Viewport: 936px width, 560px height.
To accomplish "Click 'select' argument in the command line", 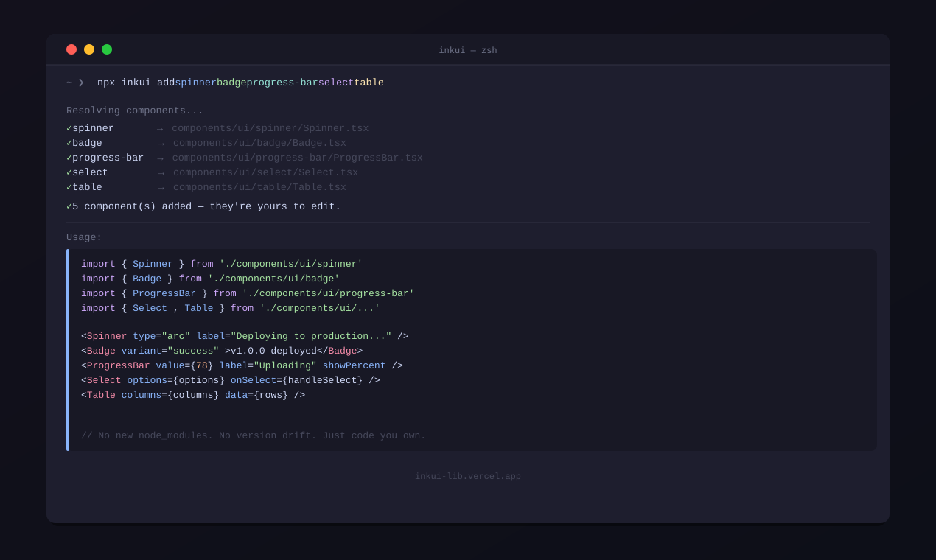I will (336, 83).
